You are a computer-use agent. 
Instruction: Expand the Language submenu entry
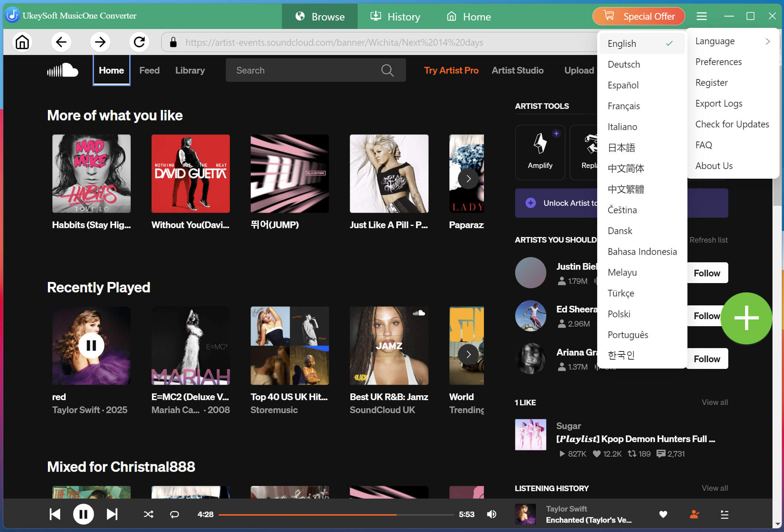click(x=732, y=41)
